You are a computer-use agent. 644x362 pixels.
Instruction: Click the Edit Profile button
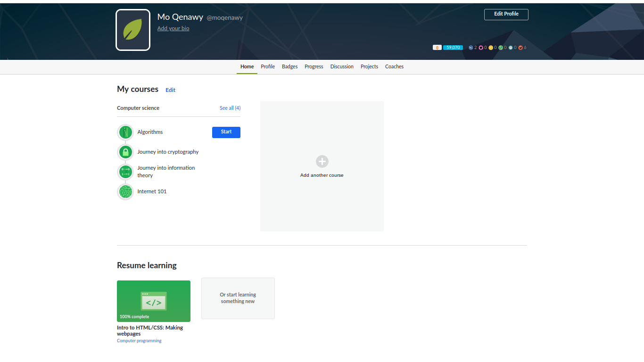(x=506, y=15)
